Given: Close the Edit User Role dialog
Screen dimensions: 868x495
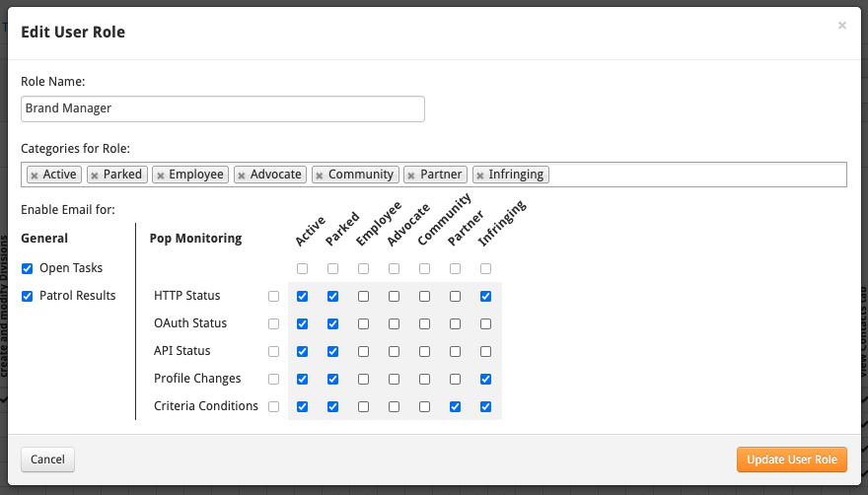Looking at the screenshot, I should pyautogui.click(x=841, y=26).
